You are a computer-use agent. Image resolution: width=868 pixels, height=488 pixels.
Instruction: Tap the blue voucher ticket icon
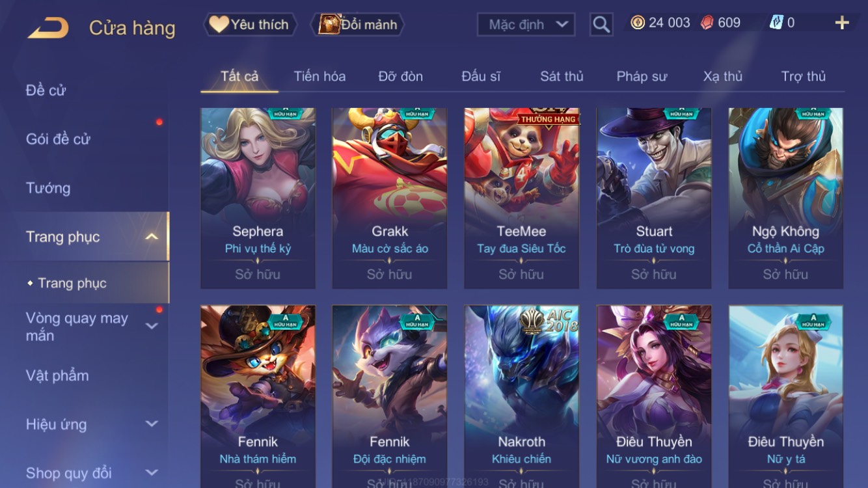click(x=776, y=23)
